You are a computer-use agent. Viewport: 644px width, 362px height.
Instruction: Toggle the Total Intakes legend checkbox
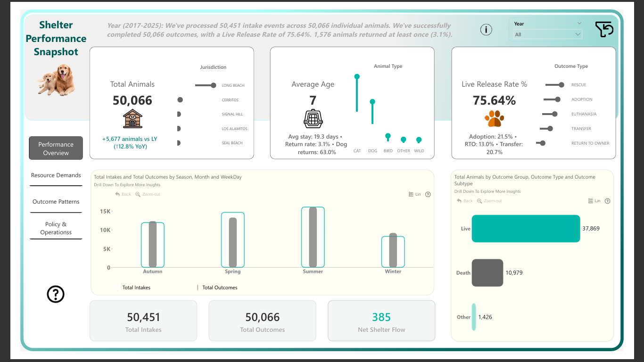pos(116,287)
